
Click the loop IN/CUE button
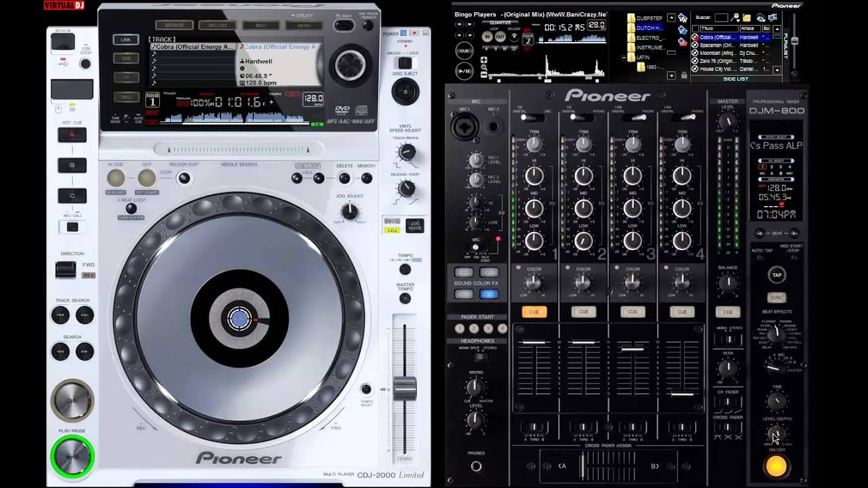pyautogui.click(x=116, y=178)
